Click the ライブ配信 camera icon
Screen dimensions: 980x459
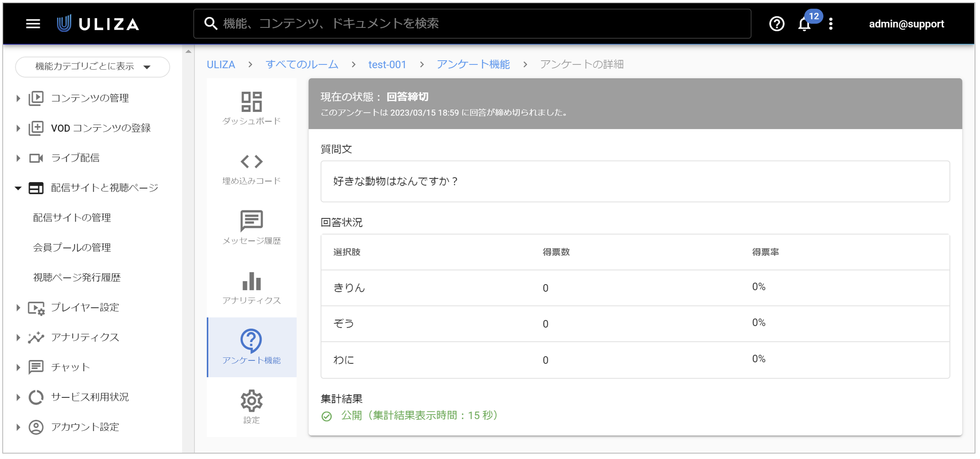coord(36,158)
